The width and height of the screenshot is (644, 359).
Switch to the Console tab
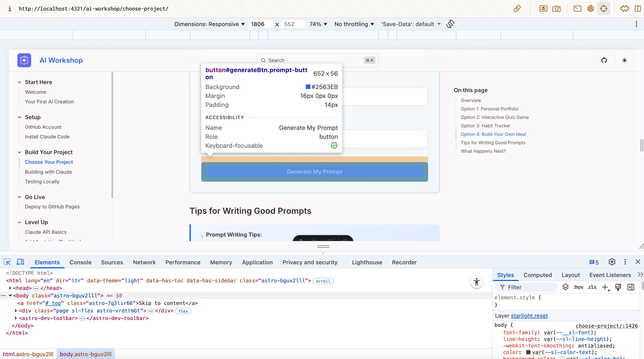pyautogui.click(x=80, y=262)
